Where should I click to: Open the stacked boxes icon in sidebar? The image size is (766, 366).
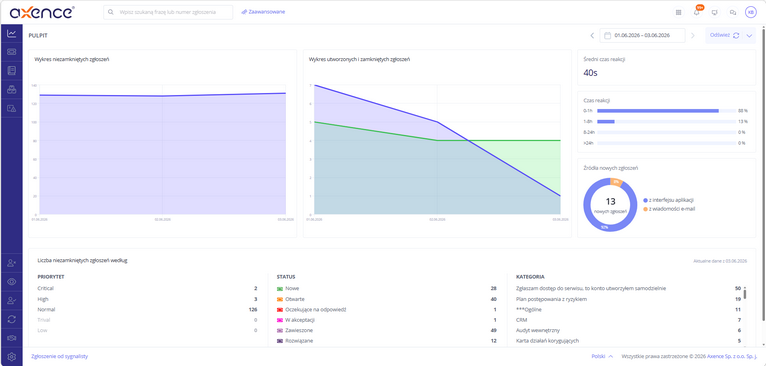coord(12,89)
